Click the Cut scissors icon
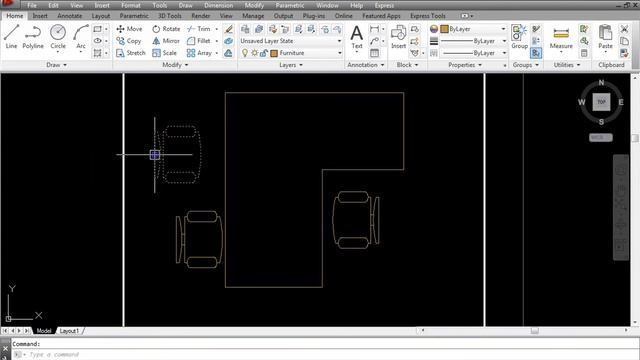 (x=624, y=29)
